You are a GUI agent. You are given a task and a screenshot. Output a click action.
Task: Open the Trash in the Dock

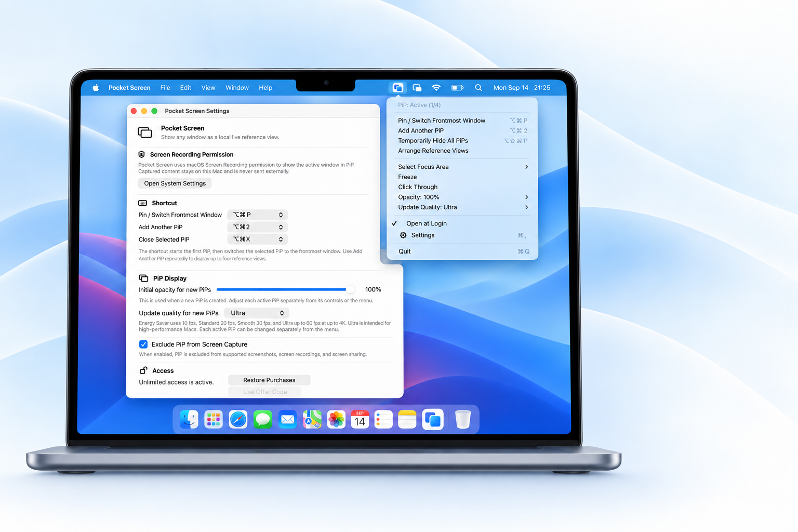coord(463,419)
